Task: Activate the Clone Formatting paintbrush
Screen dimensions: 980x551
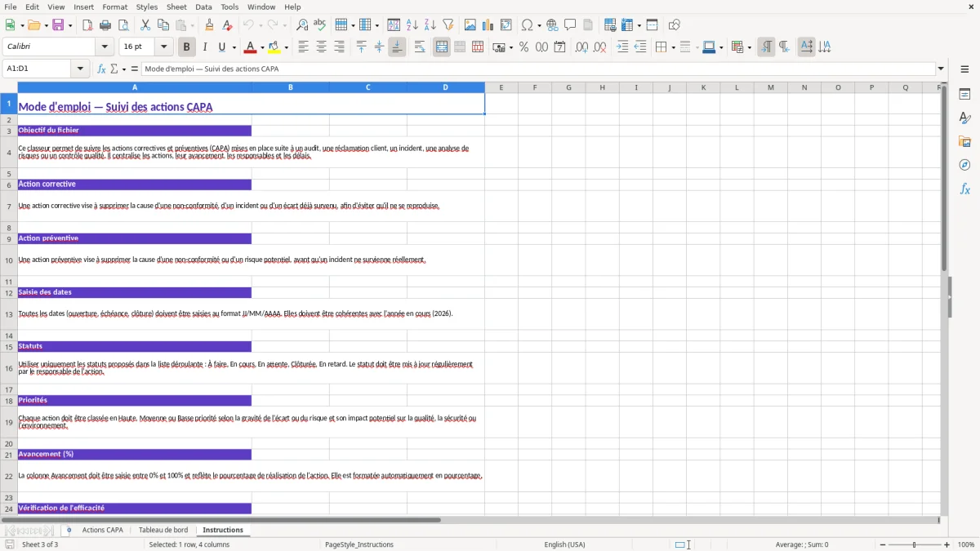Action: click(209, 25)
